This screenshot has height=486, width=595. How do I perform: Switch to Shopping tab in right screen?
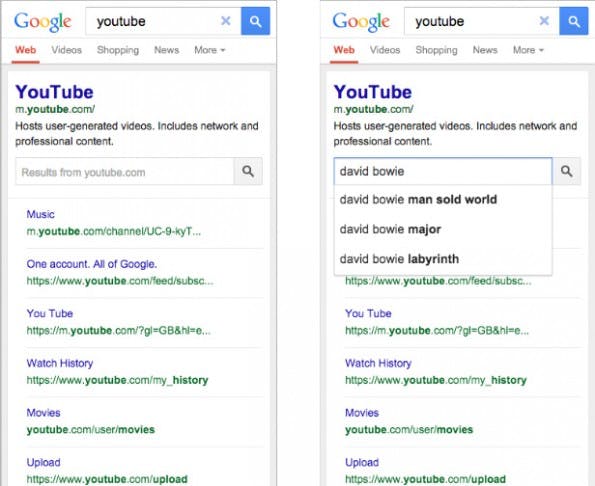[436, 50]
